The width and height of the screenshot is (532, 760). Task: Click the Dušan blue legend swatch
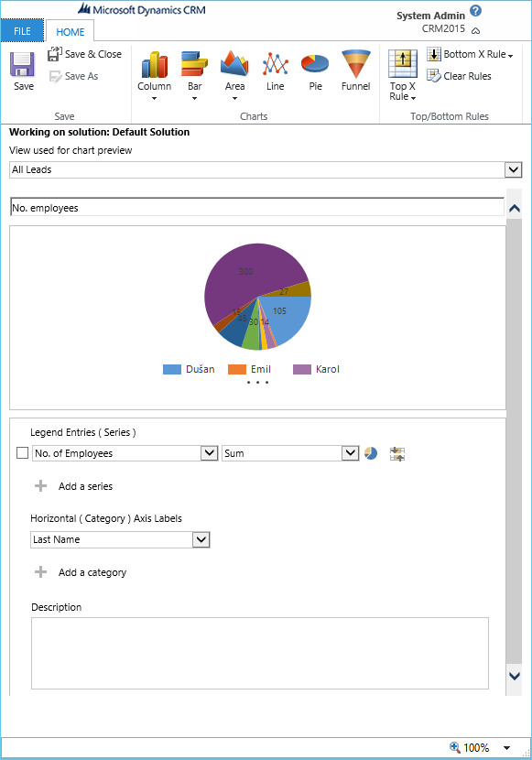point(172,369)
